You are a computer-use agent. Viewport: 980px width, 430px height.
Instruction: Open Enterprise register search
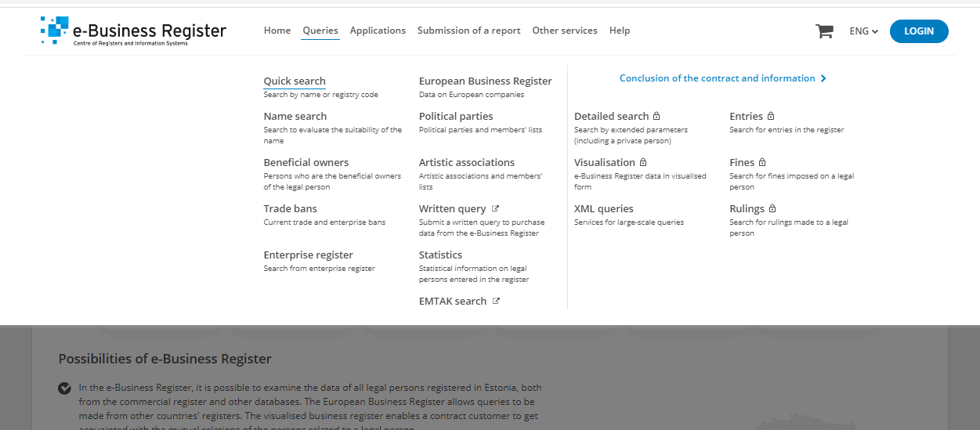(309, 255)
